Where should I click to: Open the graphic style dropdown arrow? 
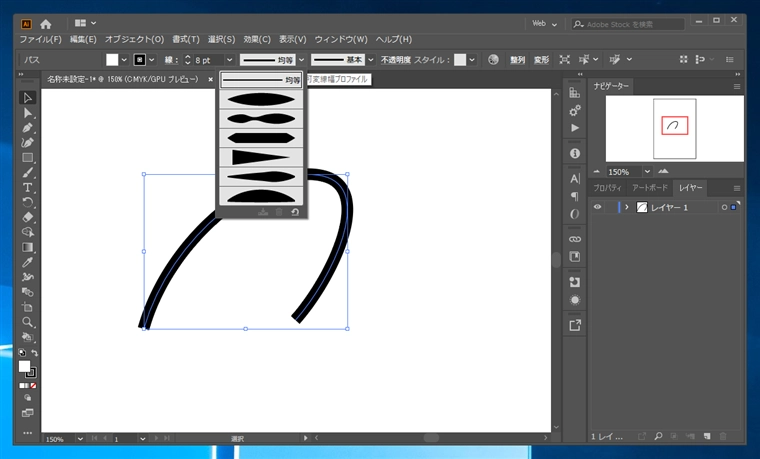[472, 60]
